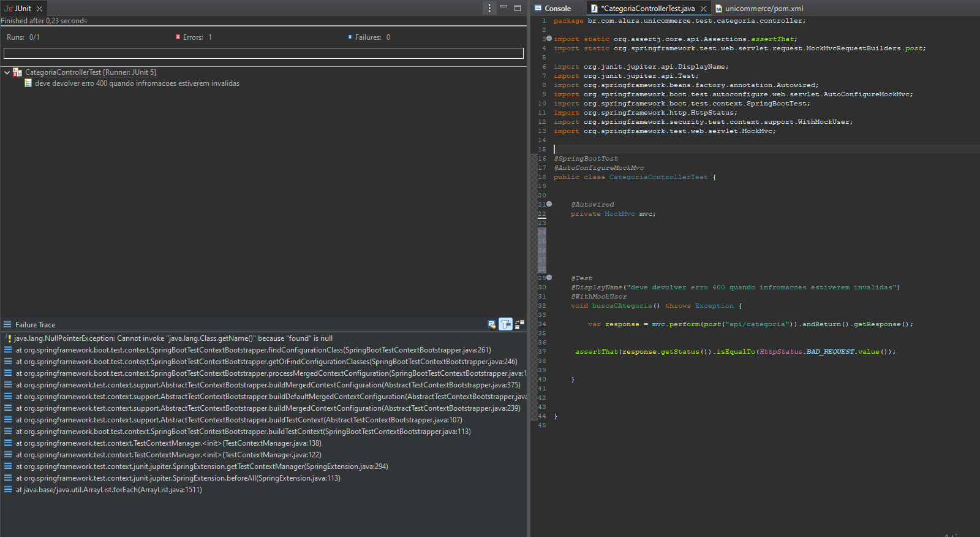980x537 pixels.
Task: Click the 'Runs: 0/1' counter
Action: (x=23, y=37)
